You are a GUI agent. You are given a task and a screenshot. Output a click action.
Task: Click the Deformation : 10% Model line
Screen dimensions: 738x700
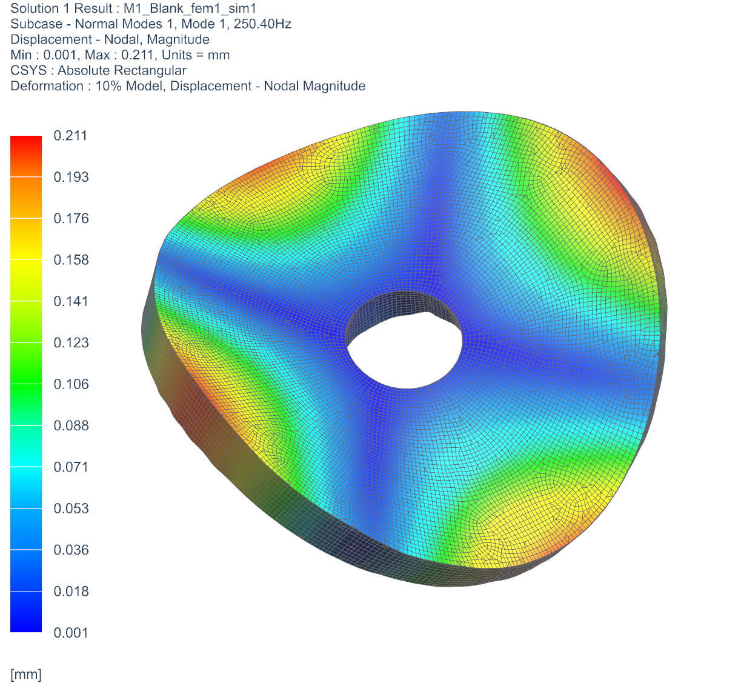[188, 86]
